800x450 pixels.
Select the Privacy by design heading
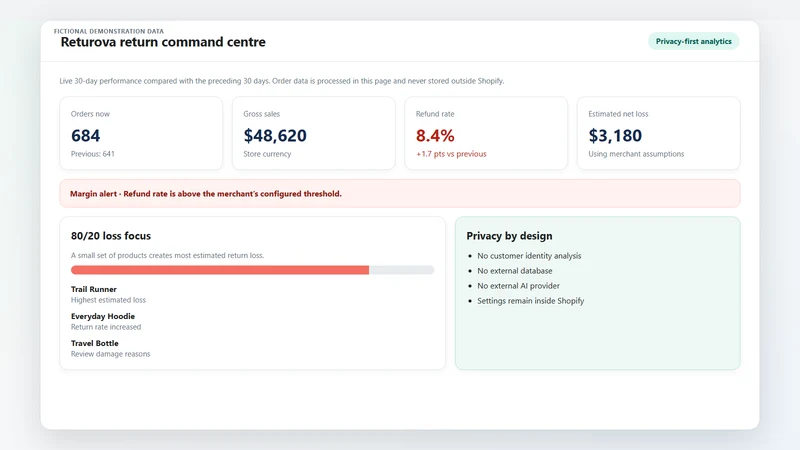(x=509, y=236)
